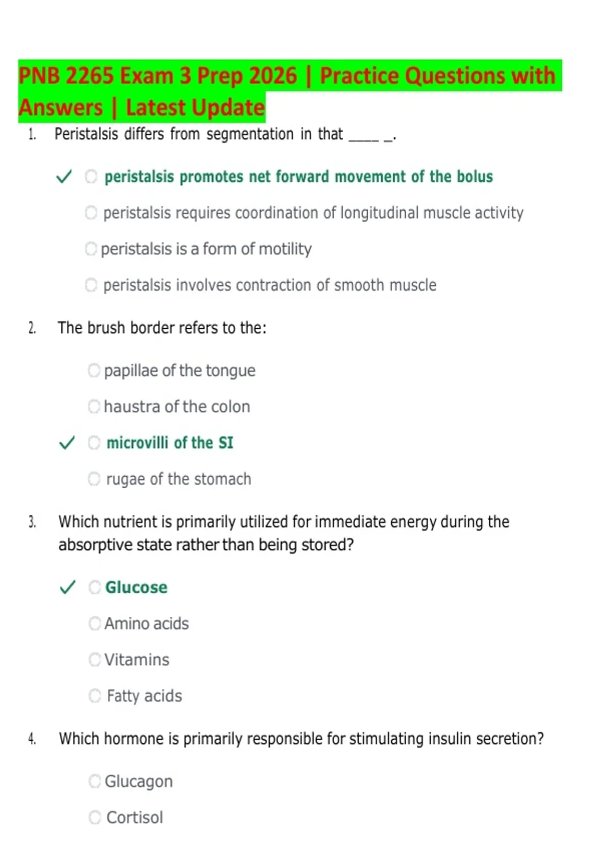Select radio for peristalsis promotes net forward movement
The image size is (613, 868).
click(x=91, y=177)
